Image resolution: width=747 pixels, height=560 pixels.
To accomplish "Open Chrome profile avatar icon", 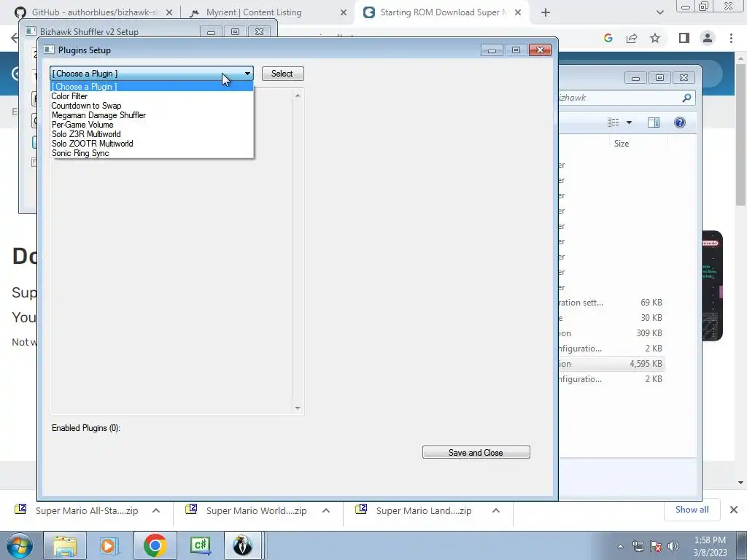I will [x=708, y=38].
